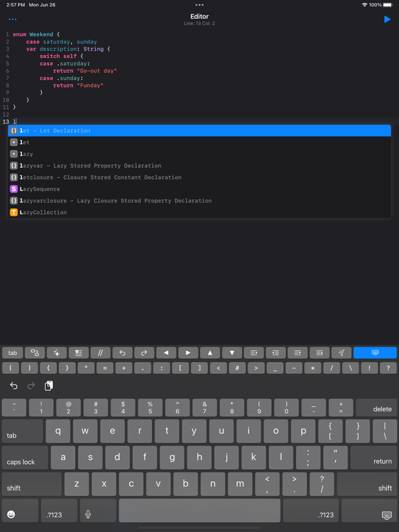The image size is (399, 532).
Task: Toggle the caps lock key
Action: pos(25,458)
